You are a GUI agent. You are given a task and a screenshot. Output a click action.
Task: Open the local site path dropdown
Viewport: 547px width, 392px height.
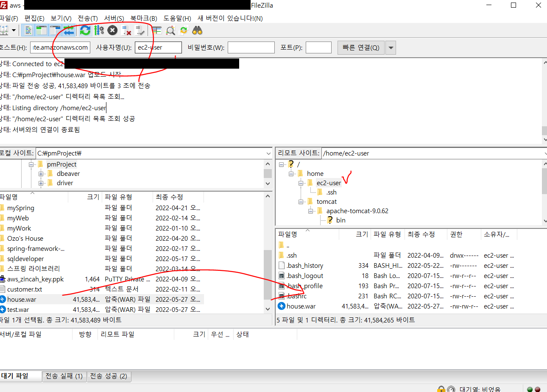pos(268,153)
